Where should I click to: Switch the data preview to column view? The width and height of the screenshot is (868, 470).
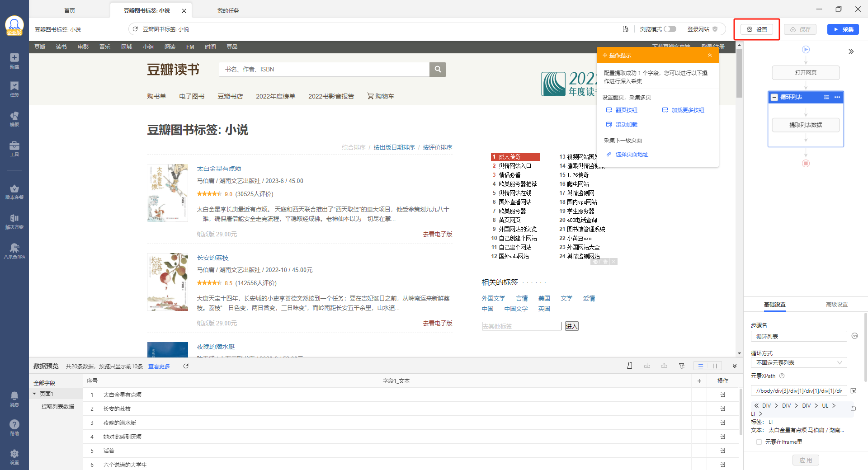pos(715,366)
